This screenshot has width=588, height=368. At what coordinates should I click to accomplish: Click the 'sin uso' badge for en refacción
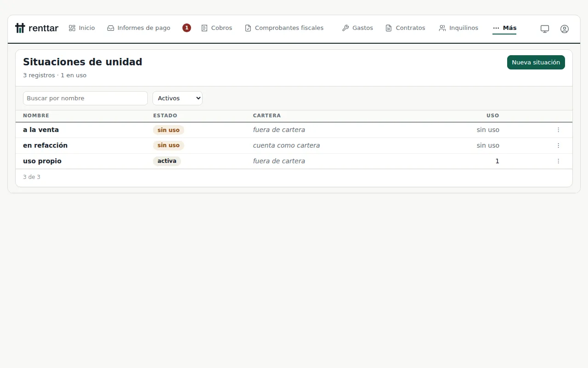tap(169, 145)
